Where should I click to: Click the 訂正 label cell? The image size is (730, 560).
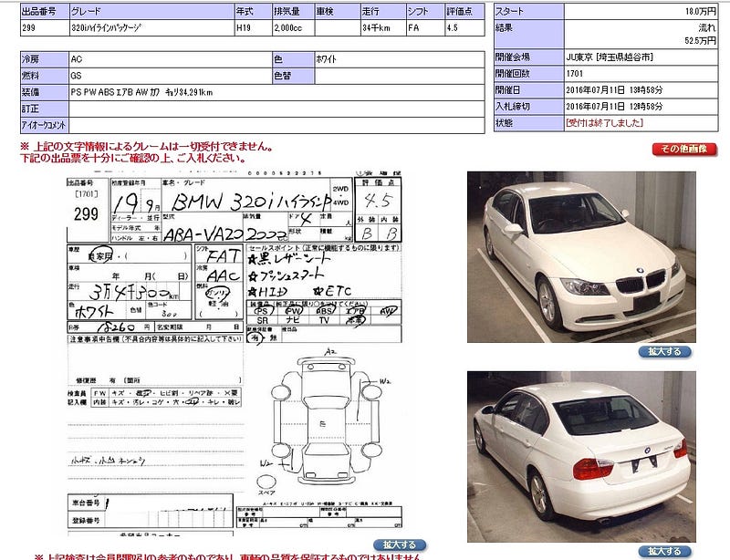coord(45,109)
